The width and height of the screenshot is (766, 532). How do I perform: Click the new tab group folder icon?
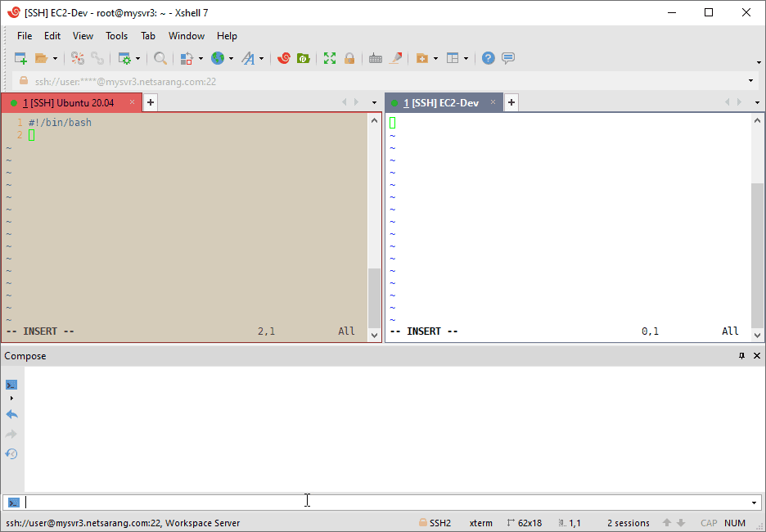click(422, 59)
